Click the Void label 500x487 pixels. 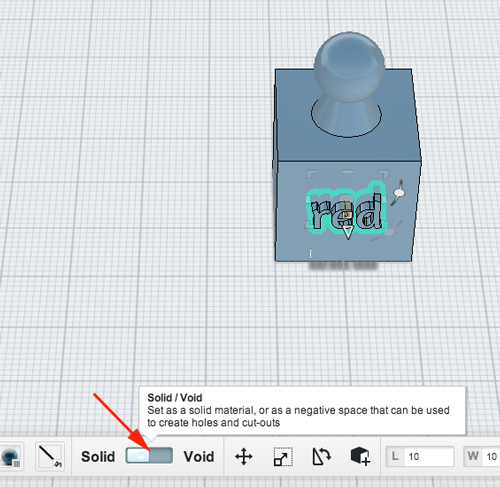[199, 456]
